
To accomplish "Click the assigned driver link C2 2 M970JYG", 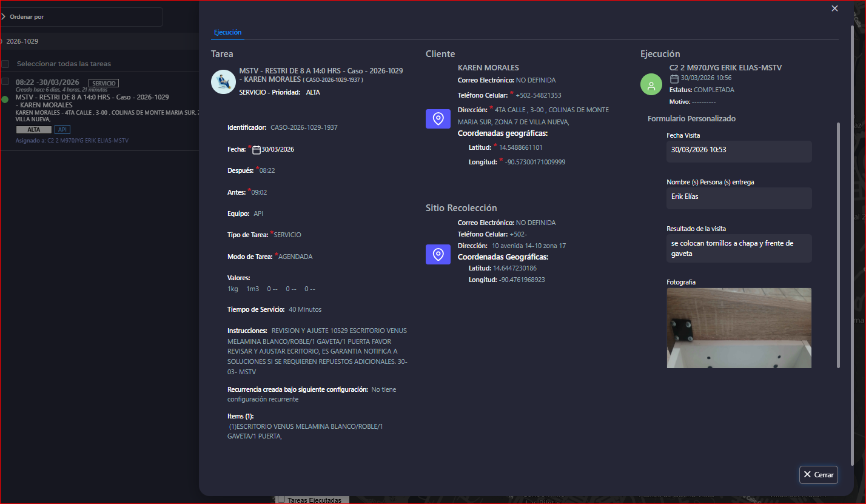I will 87,141.
